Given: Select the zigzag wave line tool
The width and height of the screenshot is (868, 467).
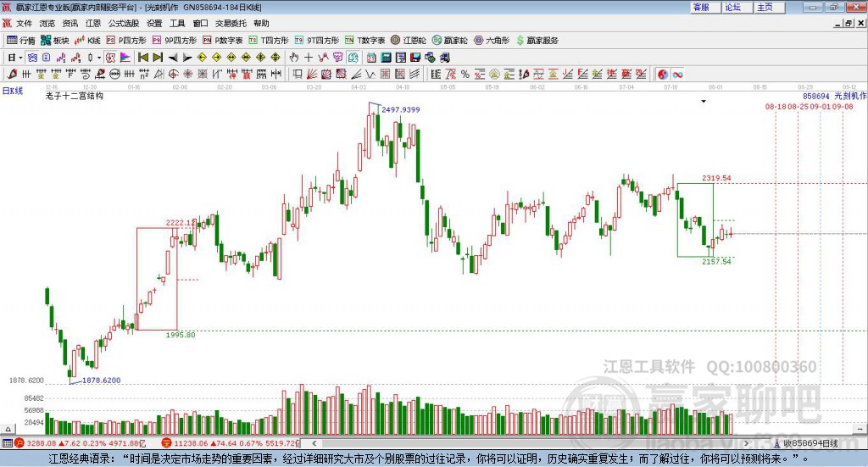Looking at the screenshot, I should tap(370, 74).
